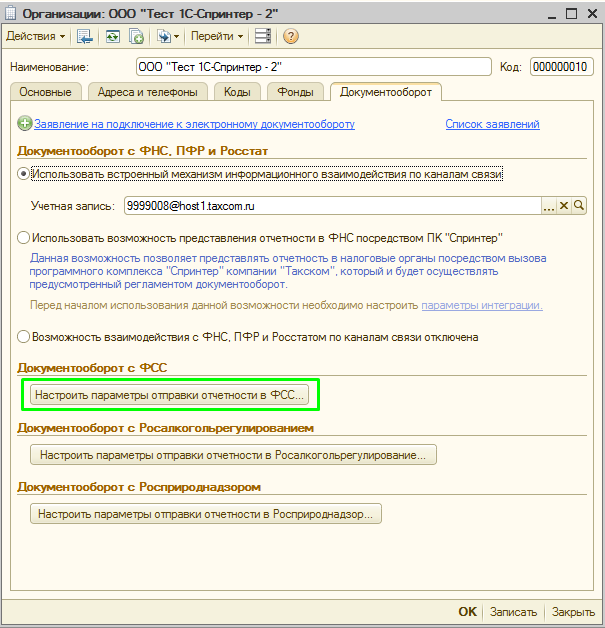Click the Код input field
The width and height of the screenshot is (605, 628).
click(x=561, y=66)
